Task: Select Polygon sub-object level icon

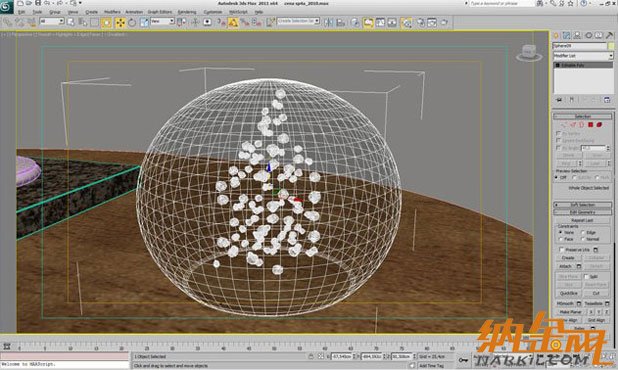Action: pos(590,125)
